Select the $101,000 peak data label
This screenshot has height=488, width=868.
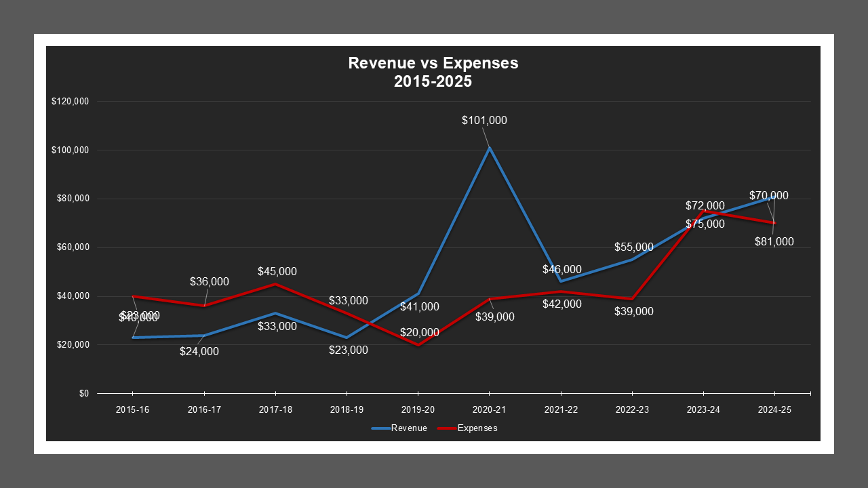tap(484, 121)
